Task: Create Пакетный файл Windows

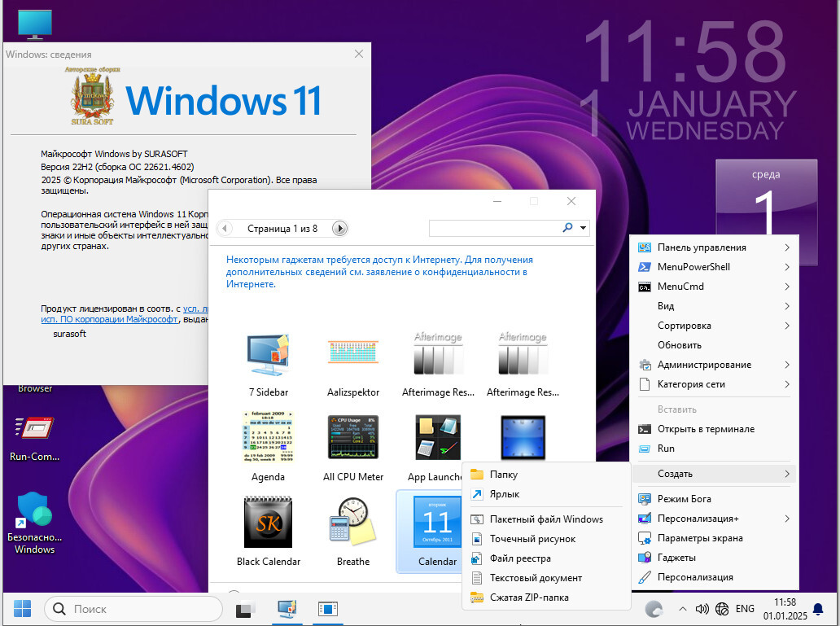Action: [545, 519]
